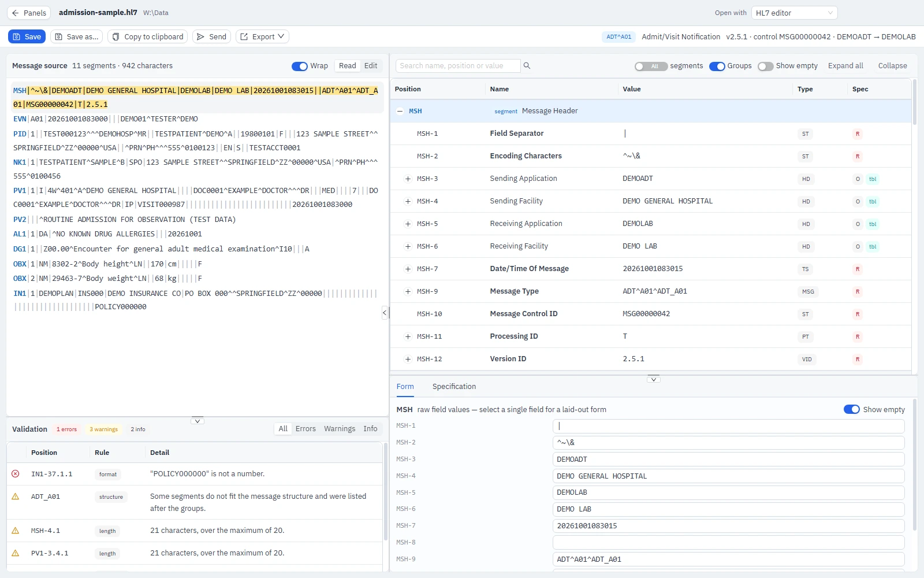The width and height of the screenshot is (924, 578).
Task: Show all validation results
Action: click(x=283, y=429)
